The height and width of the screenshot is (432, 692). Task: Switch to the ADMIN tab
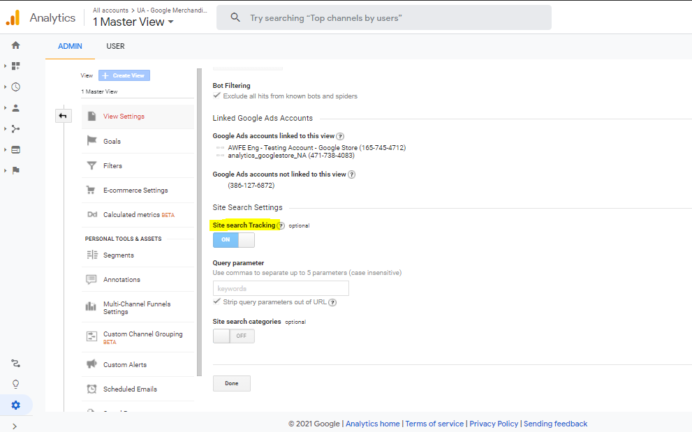[70, 46]
